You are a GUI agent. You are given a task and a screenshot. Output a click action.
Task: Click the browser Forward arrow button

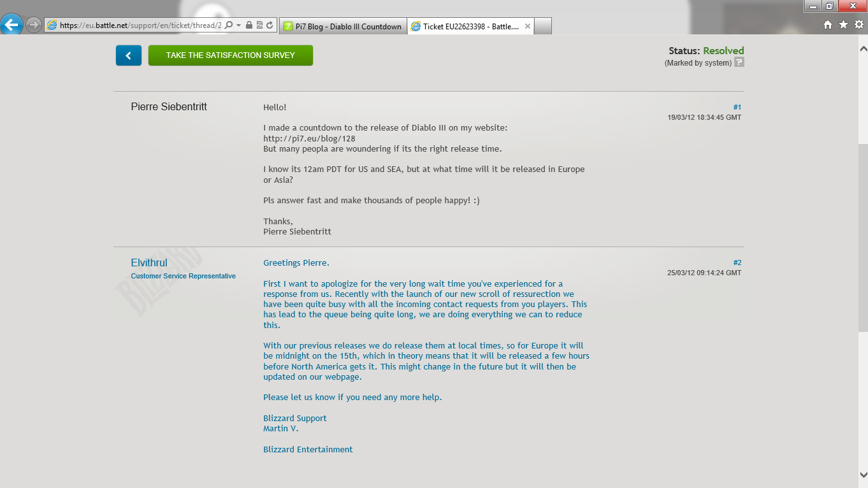(34, 25)
